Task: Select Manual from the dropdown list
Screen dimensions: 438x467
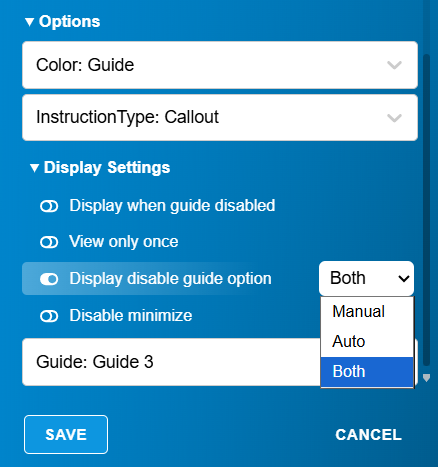Action: (x=367, y=312)
